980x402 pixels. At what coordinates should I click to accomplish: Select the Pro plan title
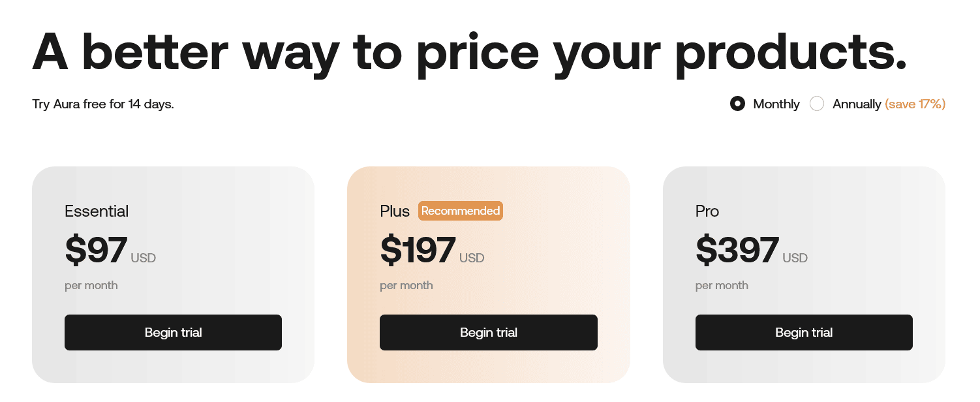point(705,211)
